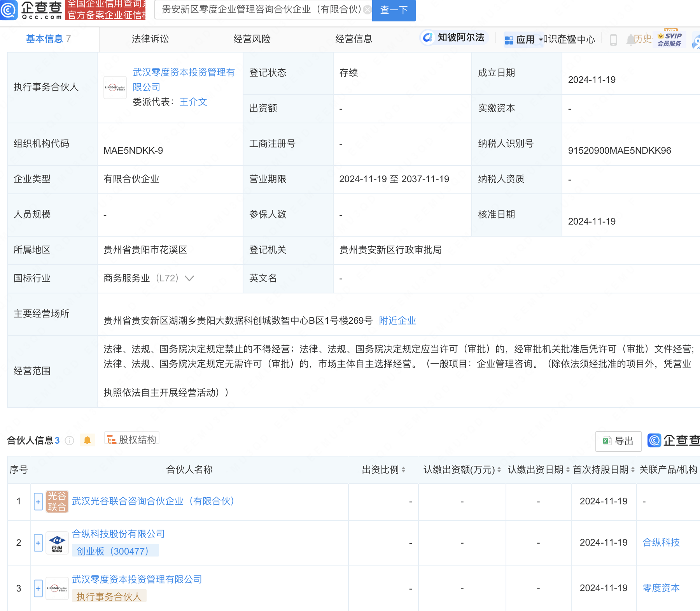Click the 合伙人名称 column header
700x611 pixels.
189,470
